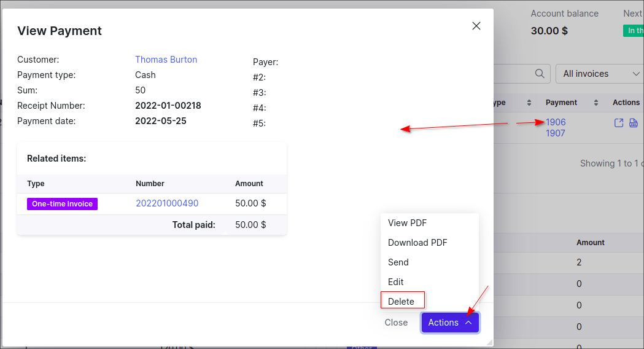The image size is (644, 349).
Task: Choose Download PDF in the Actions menu
Action: (x=417, y=243)
